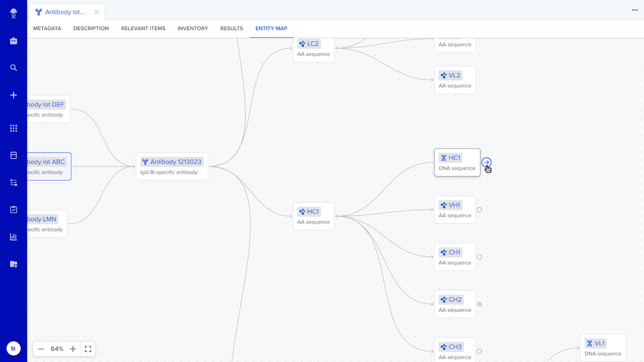Open the Inventory tab
Screen dimensions: 644x362
click(x=192, y=29)
